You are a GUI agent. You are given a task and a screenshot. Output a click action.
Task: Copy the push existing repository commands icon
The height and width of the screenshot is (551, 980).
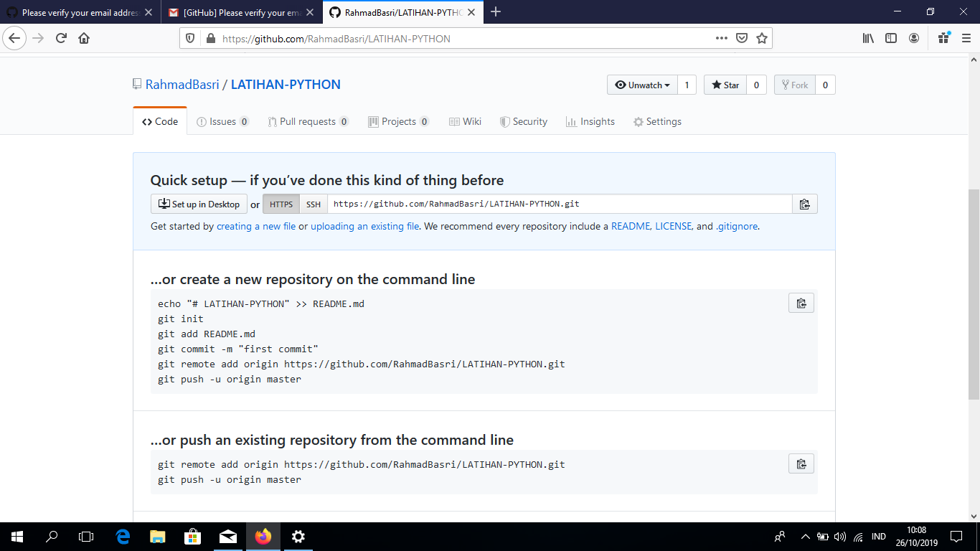click(x=801, y=463)
